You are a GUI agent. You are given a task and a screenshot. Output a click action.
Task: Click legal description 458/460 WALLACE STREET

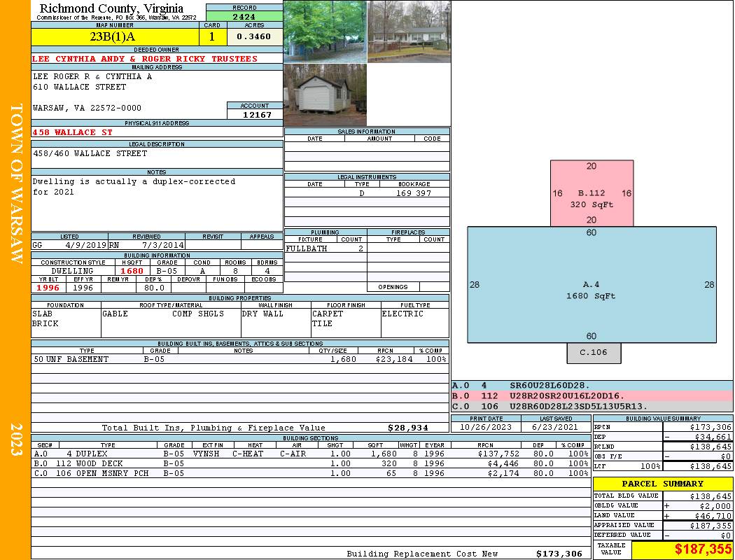(x=90, y=153)
